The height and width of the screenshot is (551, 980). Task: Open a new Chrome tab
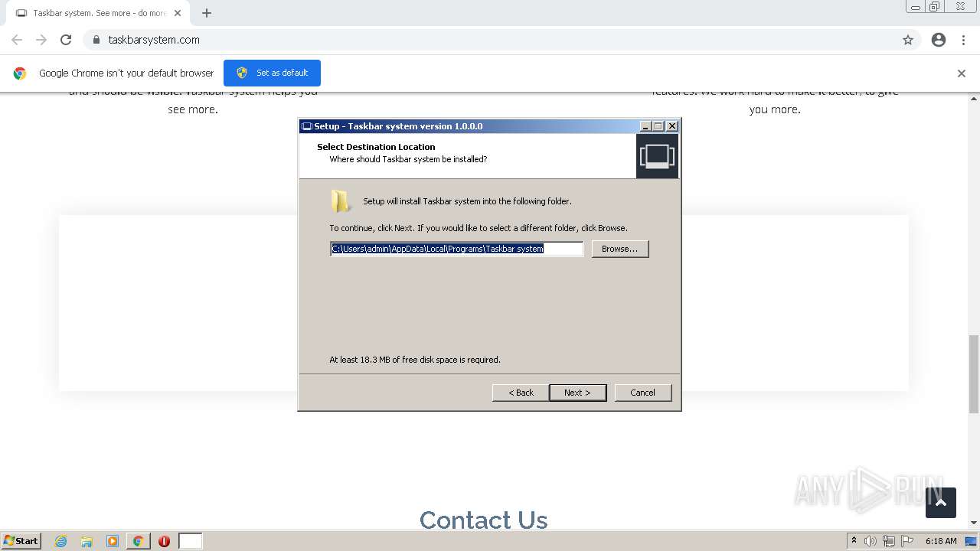[x=207, y=13]
